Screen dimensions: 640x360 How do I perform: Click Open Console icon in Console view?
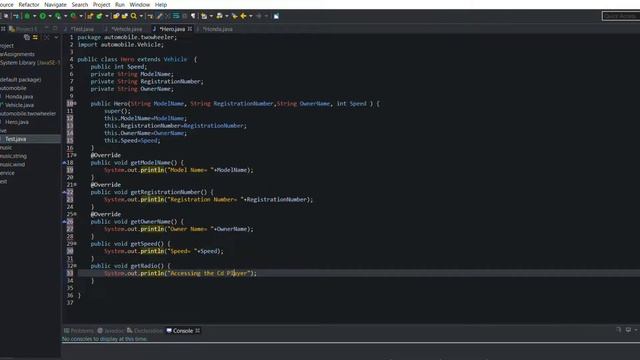pyautogui.click(x=619, y=330)
